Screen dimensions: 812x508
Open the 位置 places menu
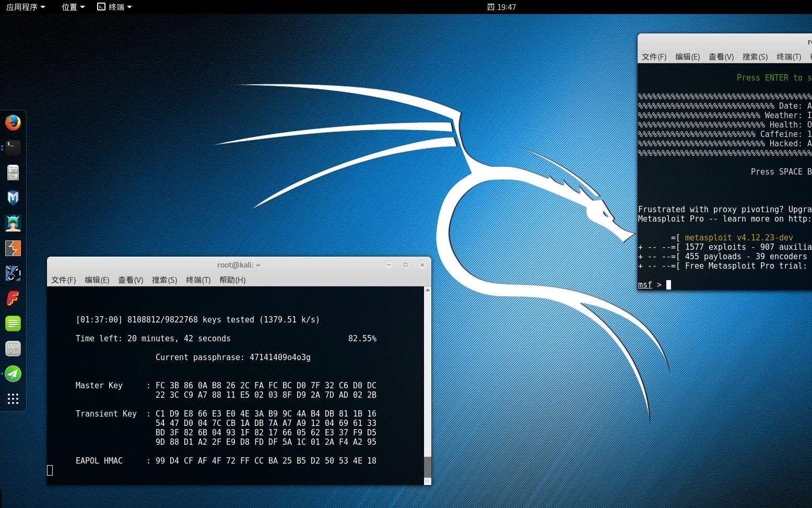[x=73, y=7]
